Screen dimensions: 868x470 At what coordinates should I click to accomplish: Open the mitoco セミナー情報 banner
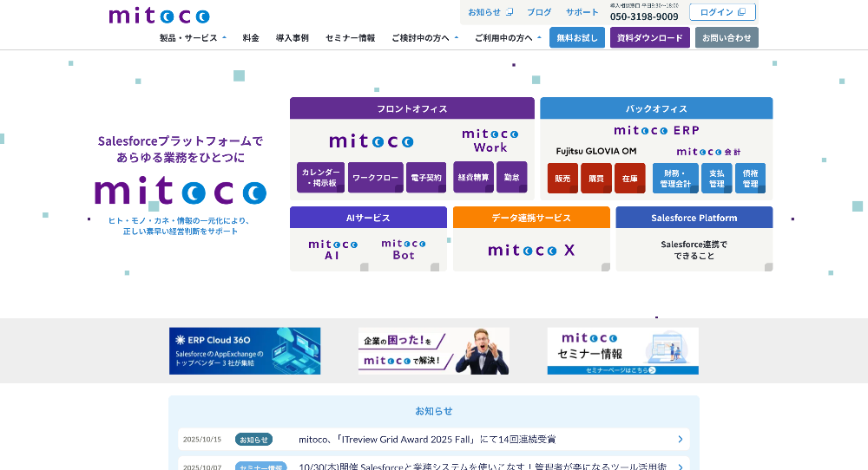(622, 350)
